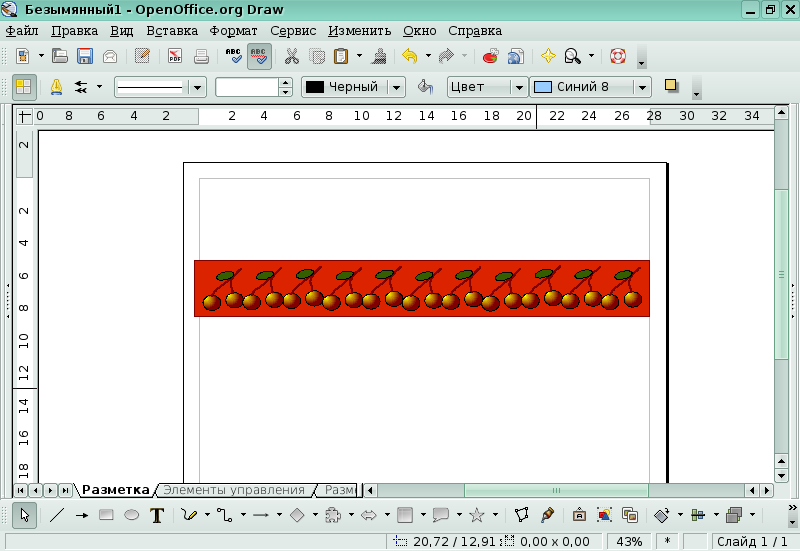800x551 pixels.
Task: Toggle Edit File mode icon
Action: pyautogui.click(x=142, y=56)
